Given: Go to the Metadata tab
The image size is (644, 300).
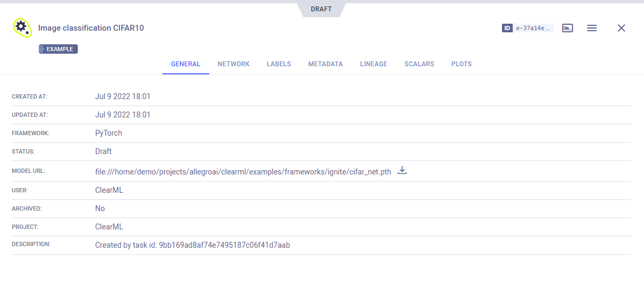Looking at the screenshot, I should [x=325, y=64].
